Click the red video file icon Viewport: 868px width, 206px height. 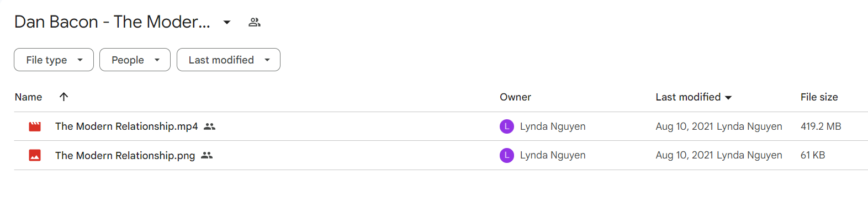click(x=35, y=126)
